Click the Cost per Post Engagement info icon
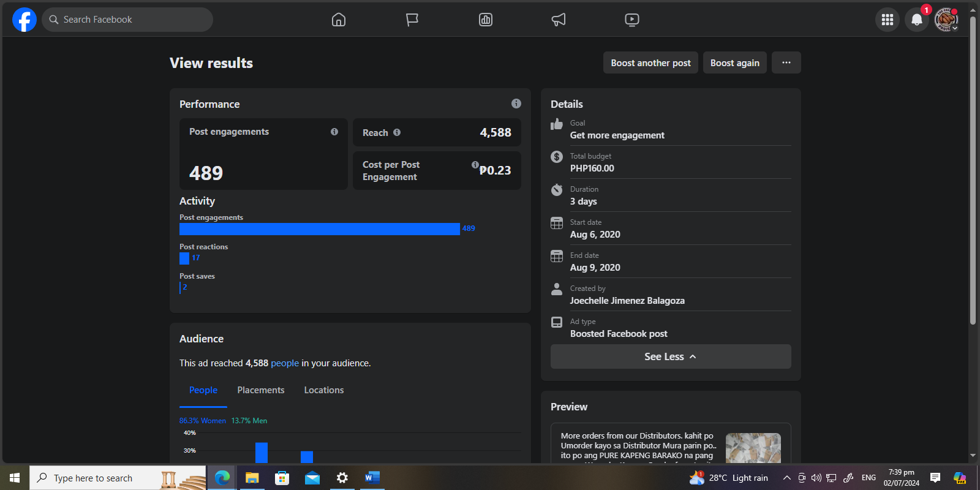 click(x=475, y=165)
